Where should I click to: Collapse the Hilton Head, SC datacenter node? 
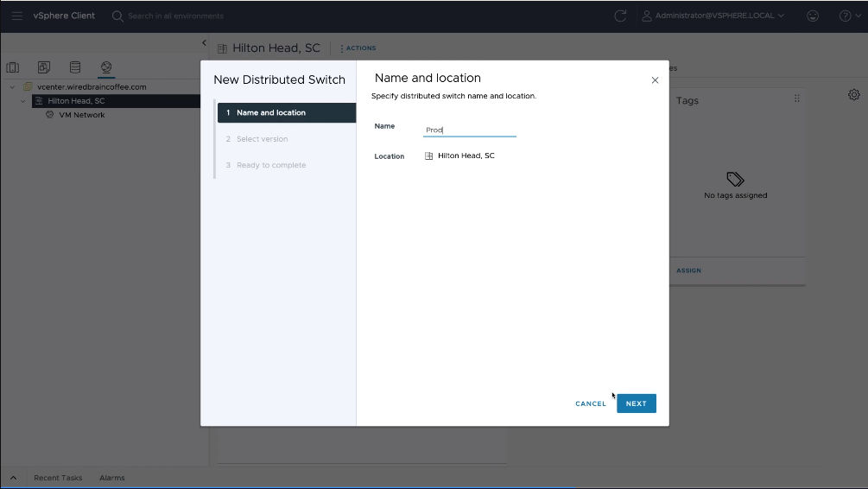tap(24, 101)
